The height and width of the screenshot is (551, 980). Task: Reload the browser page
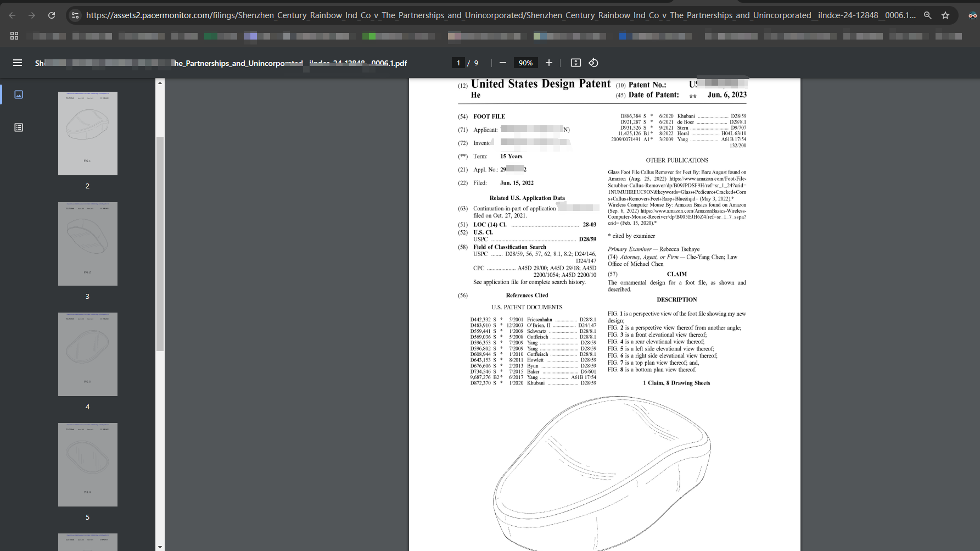(52, 15)
